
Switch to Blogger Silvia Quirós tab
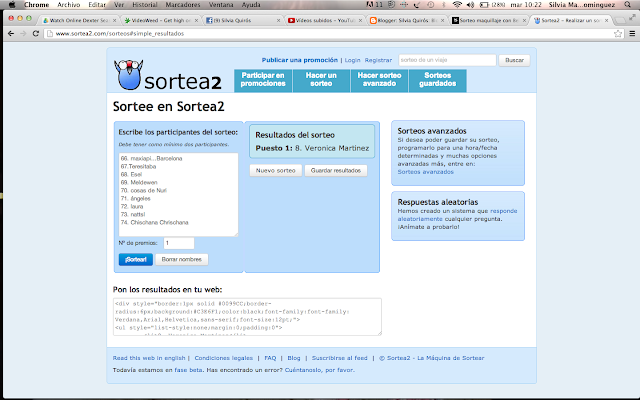407,20
